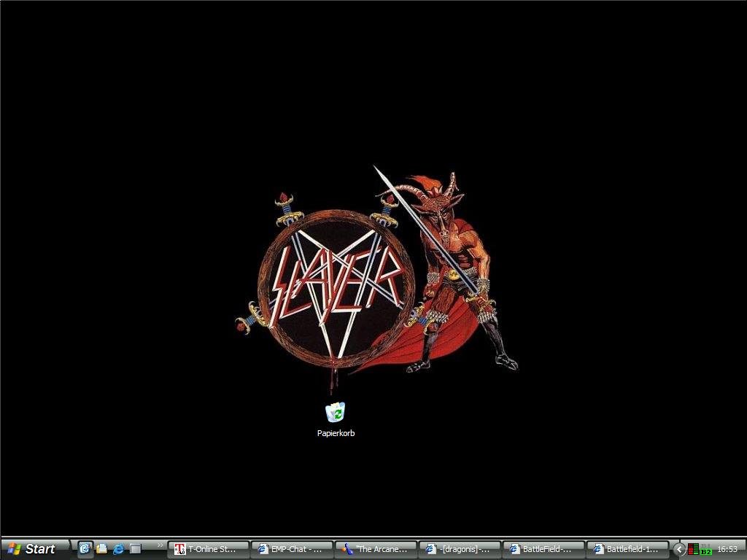Expand the Quick Launch overflow chevron

point(160,545)
